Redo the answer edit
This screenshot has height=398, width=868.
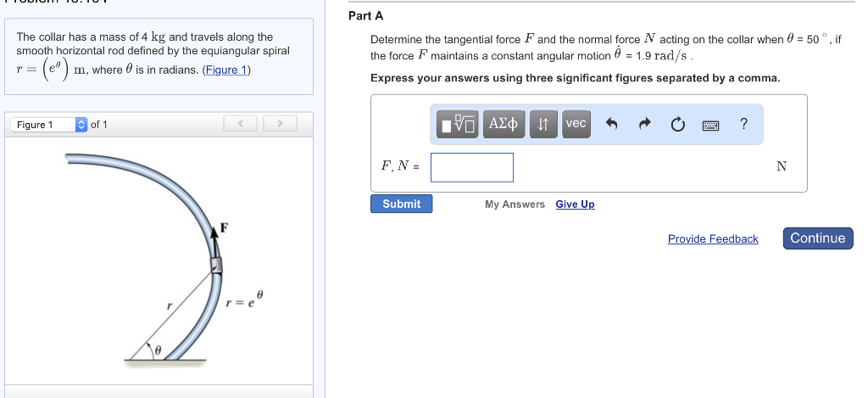click(644, 125)
